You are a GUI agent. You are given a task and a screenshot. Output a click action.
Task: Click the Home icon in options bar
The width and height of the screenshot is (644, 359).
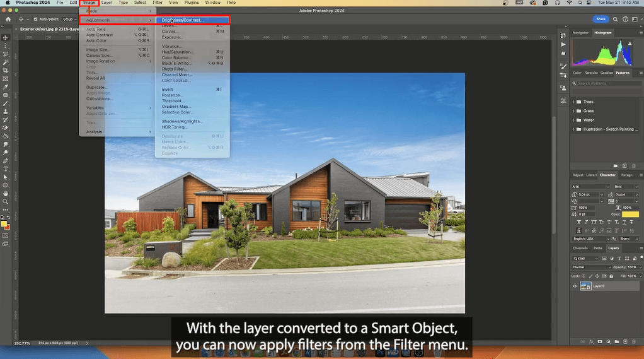coord(8,19)
